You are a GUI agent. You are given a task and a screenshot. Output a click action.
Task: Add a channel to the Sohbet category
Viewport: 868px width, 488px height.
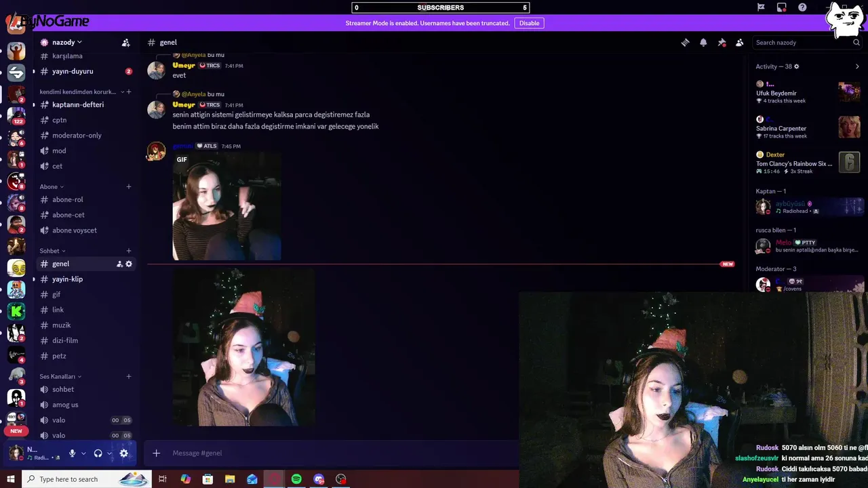coord(129,251)
